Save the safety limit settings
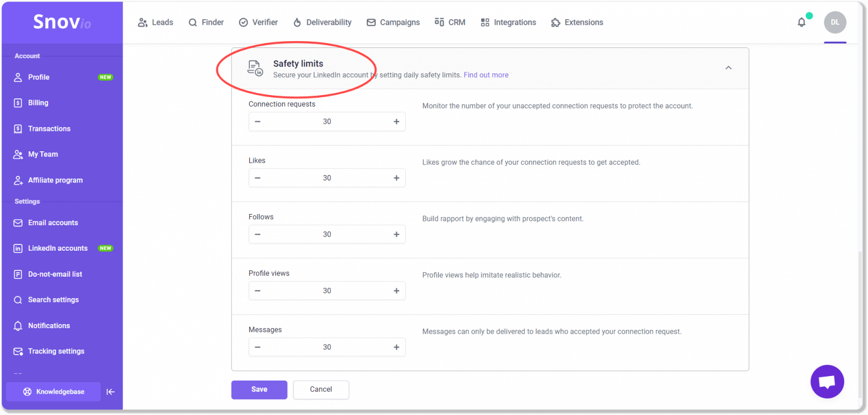This screenshot has width=868, height=415. point(259,390)
